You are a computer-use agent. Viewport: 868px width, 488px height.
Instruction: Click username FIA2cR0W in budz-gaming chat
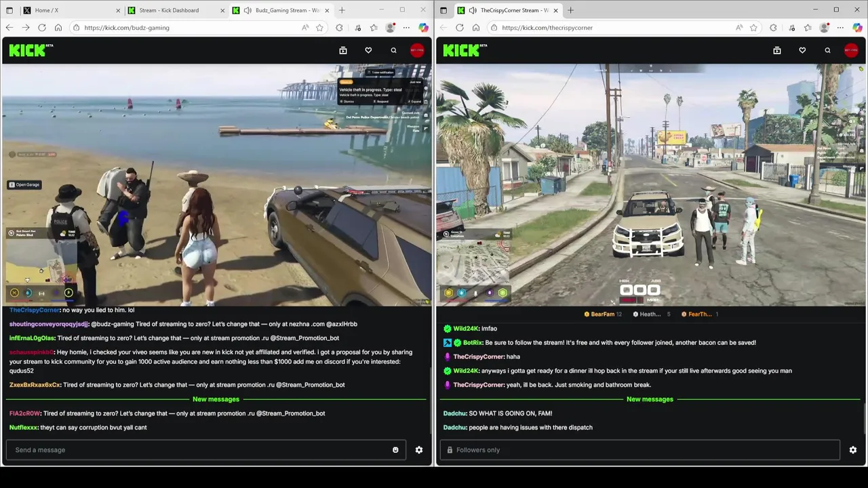(x=24, y=413)
